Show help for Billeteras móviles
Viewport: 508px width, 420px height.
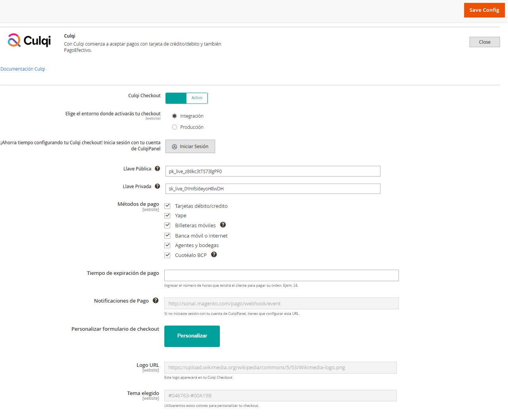(x=223, y=225)
